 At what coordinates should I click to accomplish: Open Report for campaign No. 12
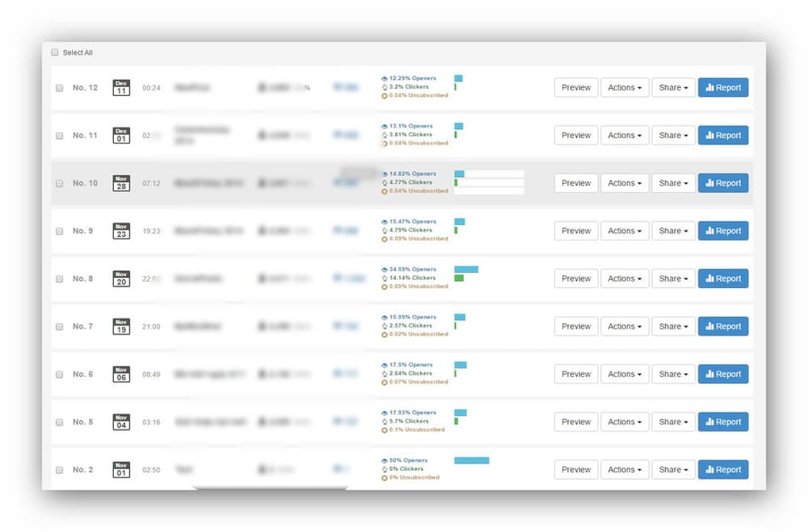click(723, 88)
